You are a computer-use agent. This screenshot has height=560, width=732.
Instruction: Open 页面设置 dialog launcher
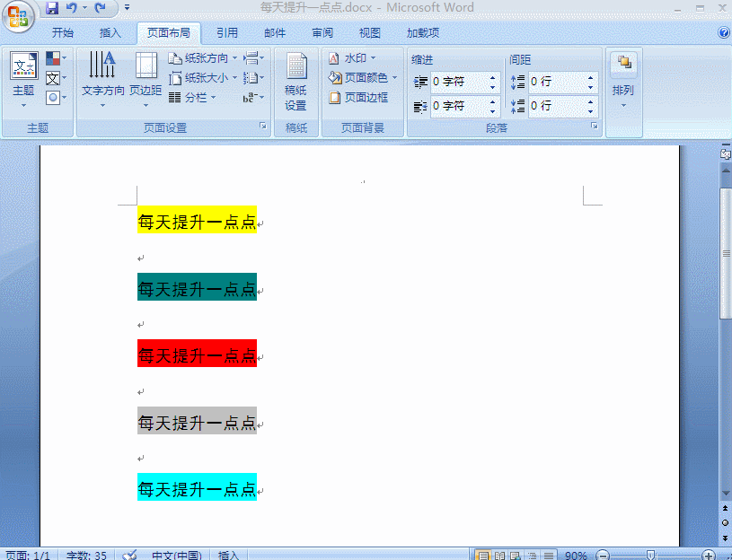263,126
